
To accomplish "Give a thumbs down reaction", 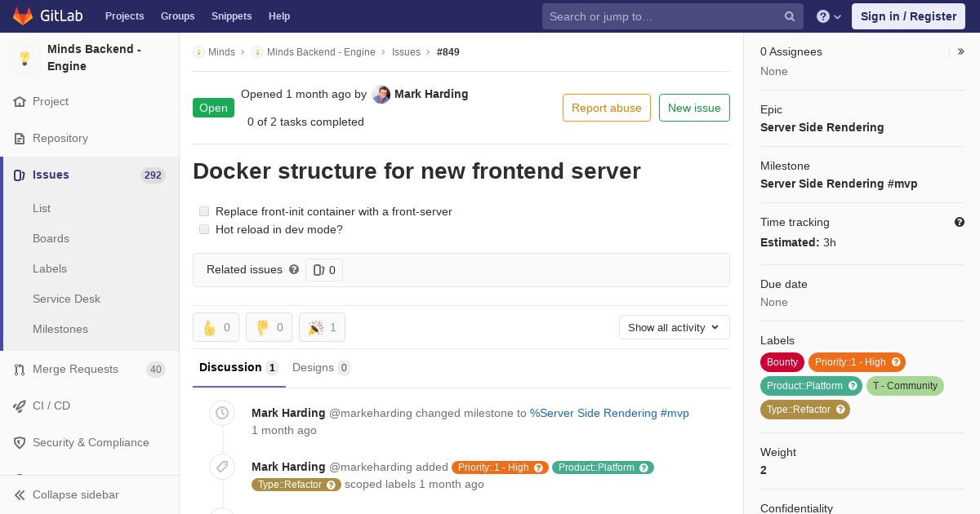I will pos(269,327).
